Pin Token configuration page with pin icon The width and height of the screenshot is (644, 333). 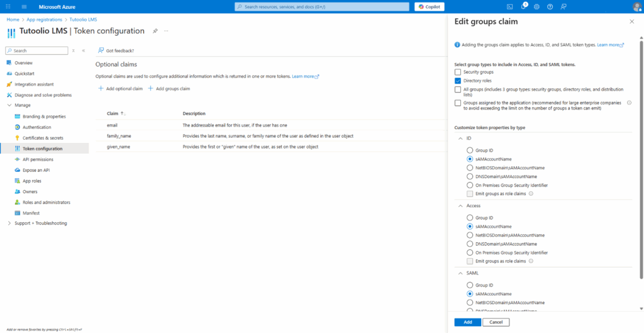coord(155,31)
